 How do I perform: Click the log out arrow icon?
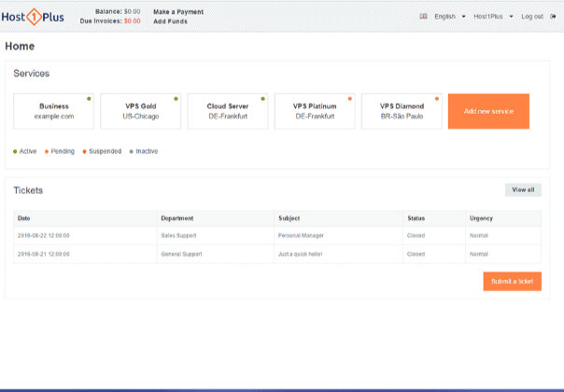point(553,17)
